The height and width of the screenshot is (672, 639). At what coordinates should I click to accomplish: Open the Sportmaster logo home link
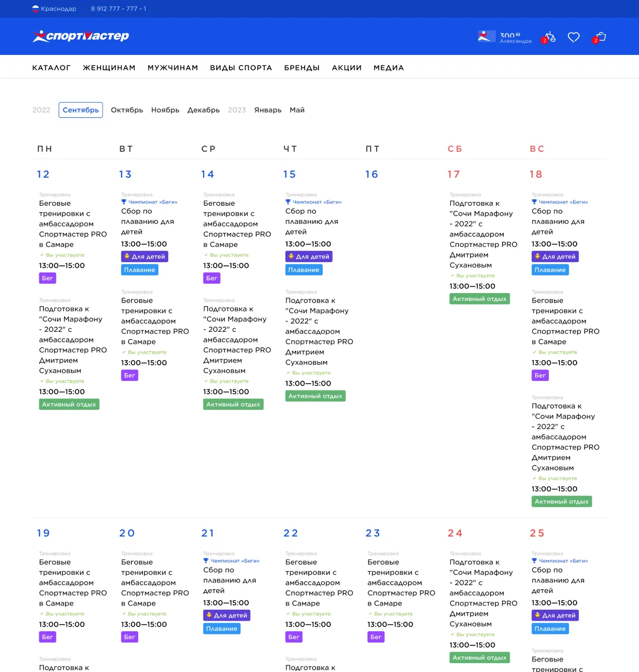pos(81,36)
